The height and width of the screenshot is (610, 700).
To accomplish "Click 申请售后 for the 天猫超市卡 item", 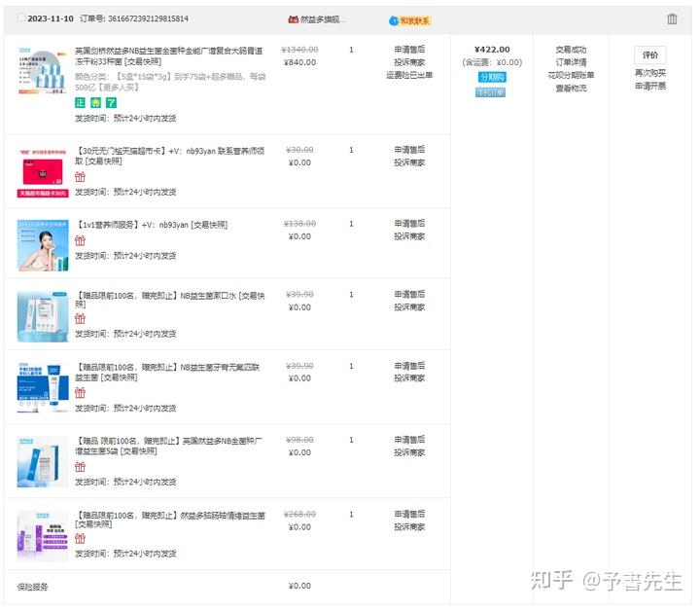I will coord(409,149).
